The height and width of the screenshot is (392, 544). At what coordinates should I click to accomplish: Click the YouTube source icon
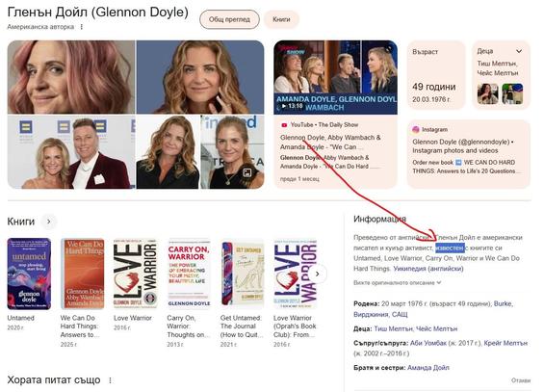coord(284,125)
